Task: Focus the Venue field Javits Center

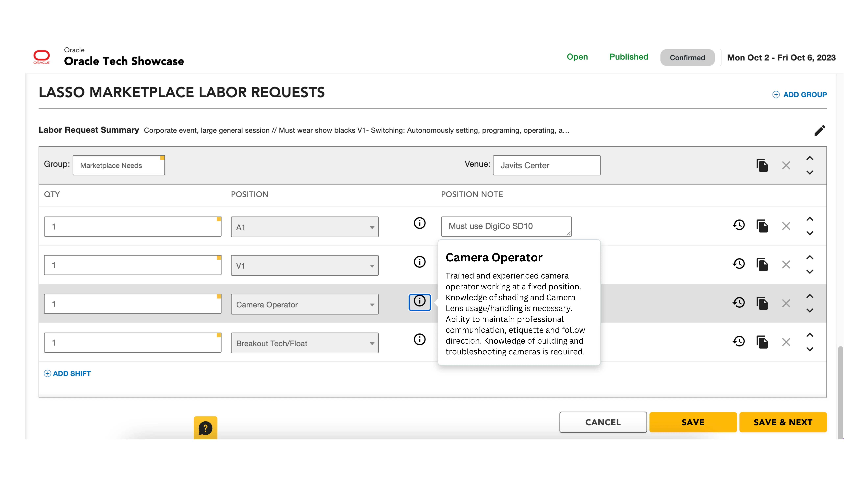Action: [547, 165]
